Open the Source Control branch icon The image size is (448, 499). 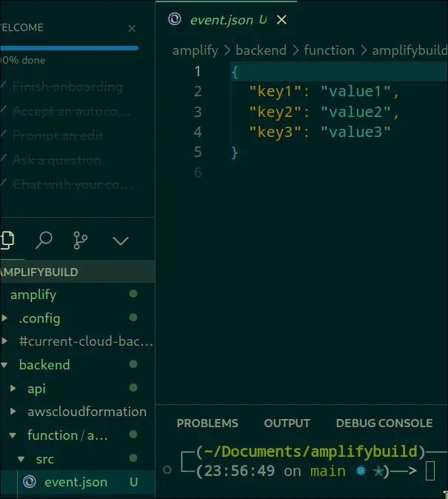81,240
